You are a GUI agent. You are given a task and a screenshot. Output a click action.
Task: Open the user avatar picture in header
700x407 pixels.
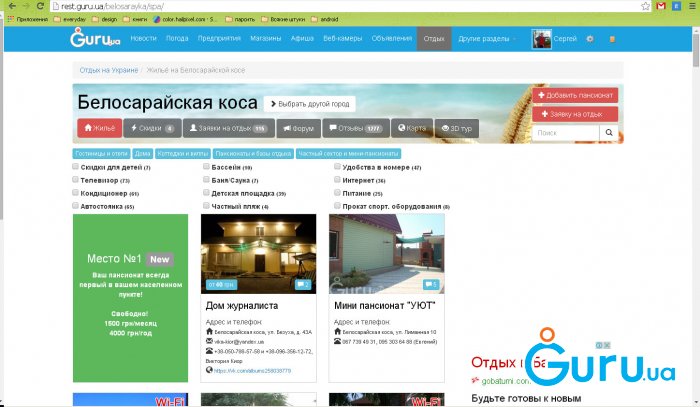pyautogui.click(x=541, y=39)
